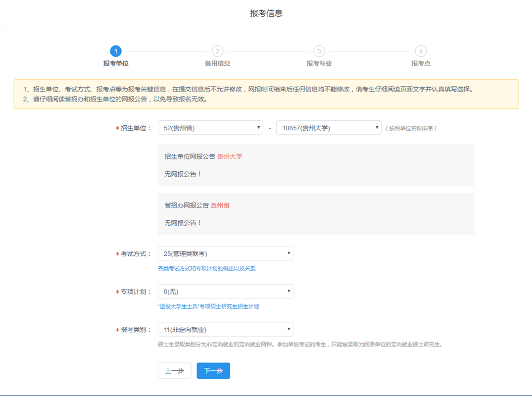Select the 报考专业 step label
Image resolution: width=532 pixels, height=397 pixels.
click(x=319, y=63)
